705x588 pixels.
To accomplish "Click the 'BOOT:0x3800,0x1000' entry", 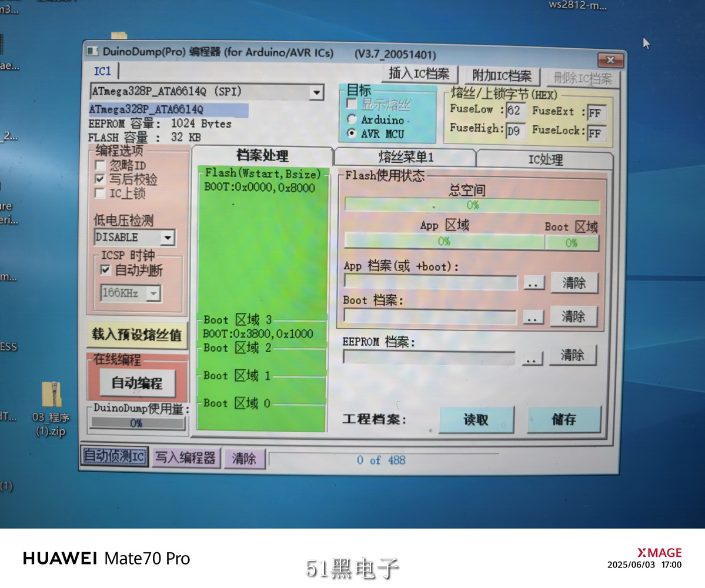I will pos(258,334).
